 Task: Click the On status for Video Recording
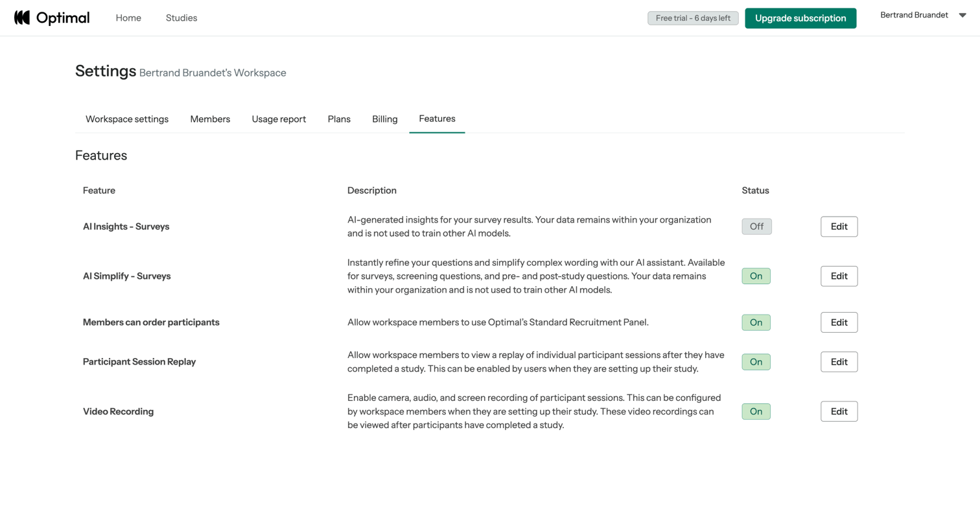(x=756, y=412)
